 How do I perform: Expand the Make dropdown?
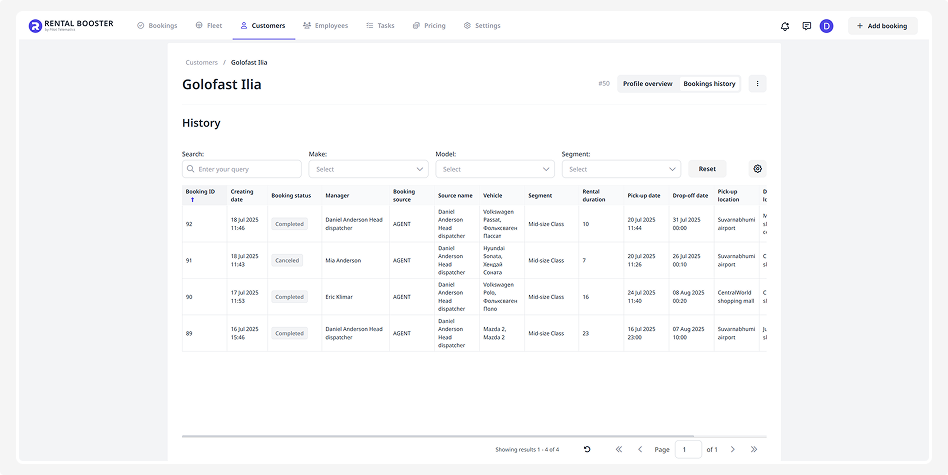(368, 170)
